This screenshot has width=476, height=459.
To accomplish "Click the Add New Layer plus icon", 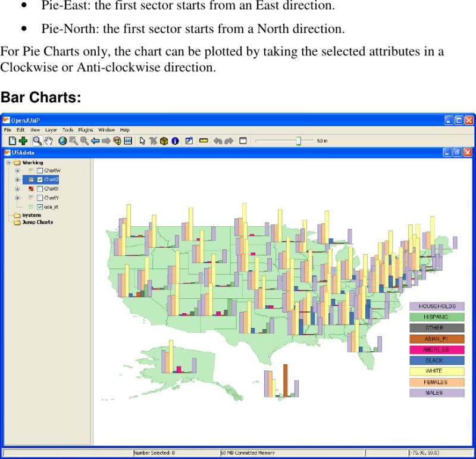I will click(x=23, y=141).
